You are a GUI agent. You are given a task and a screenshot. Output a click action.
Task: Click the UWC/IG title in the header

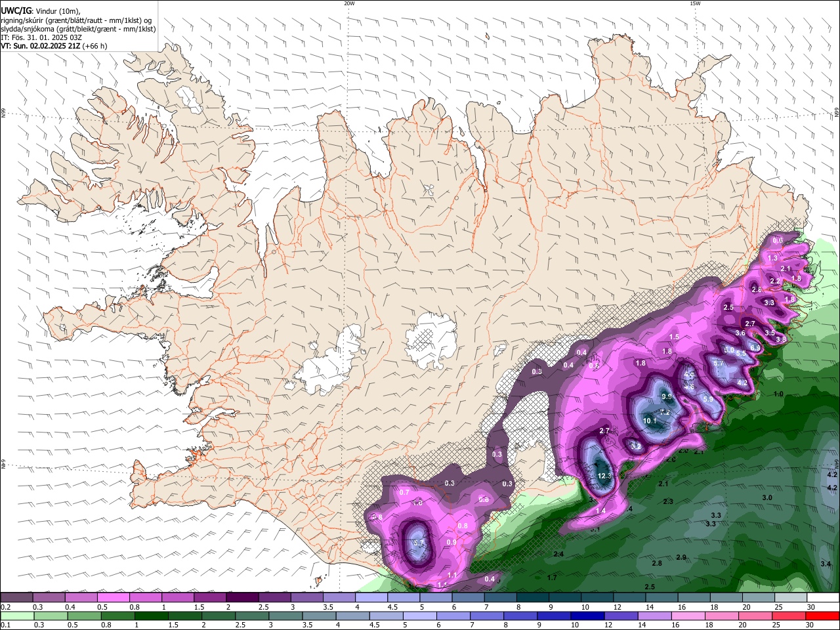16,10
